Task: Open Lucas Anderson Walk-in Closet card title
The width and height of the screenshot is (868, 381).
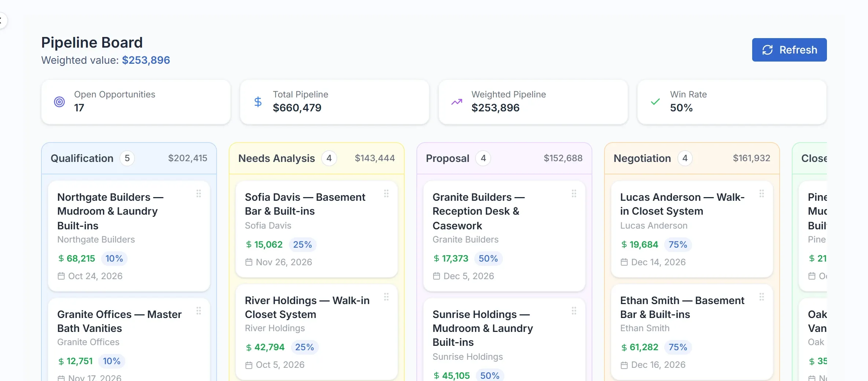Action: tap(683, 204)
